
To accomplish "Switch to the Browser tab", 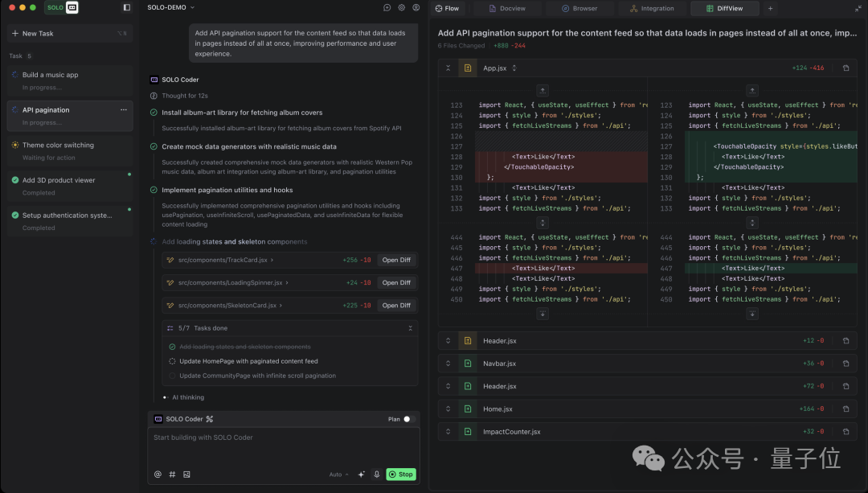I will pos(579,8).
